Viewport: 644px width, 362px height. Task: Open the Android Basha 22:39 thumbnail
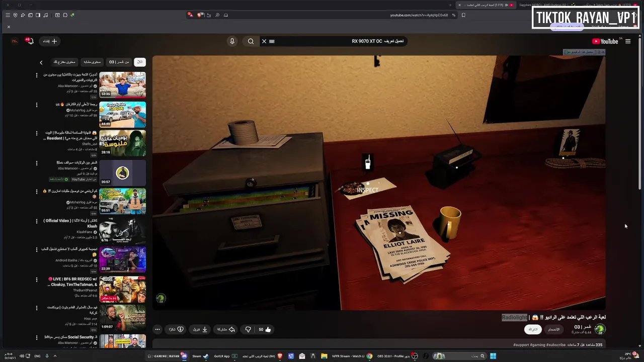[122, 259]
